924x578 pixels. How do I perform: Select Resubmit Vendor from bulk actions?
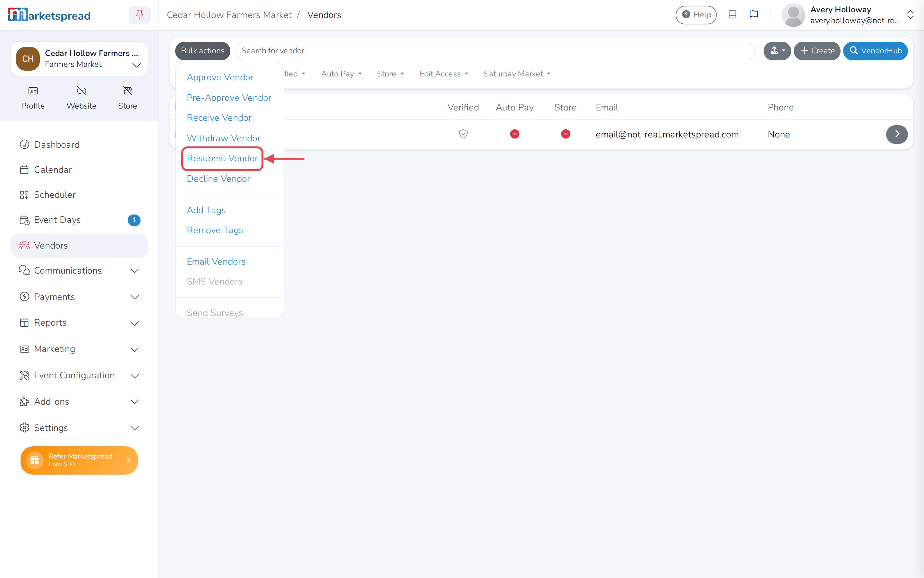(x=222, y=158)
